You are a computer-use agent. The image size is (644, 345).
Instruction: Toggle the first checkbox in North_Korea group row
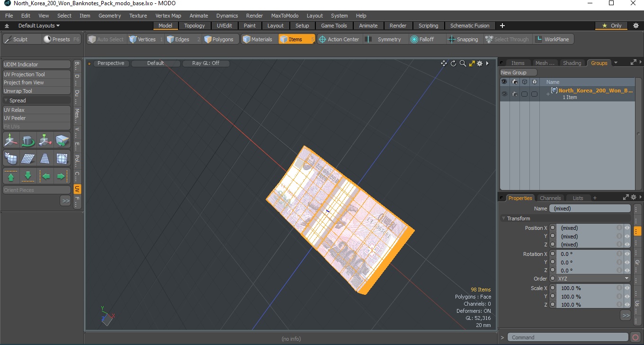tap(524, 94)
